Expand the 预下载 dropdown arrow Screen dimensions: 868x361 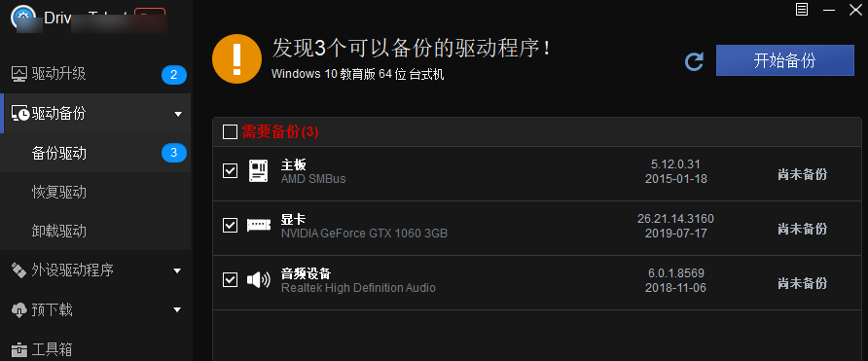[x=177, y=310]
